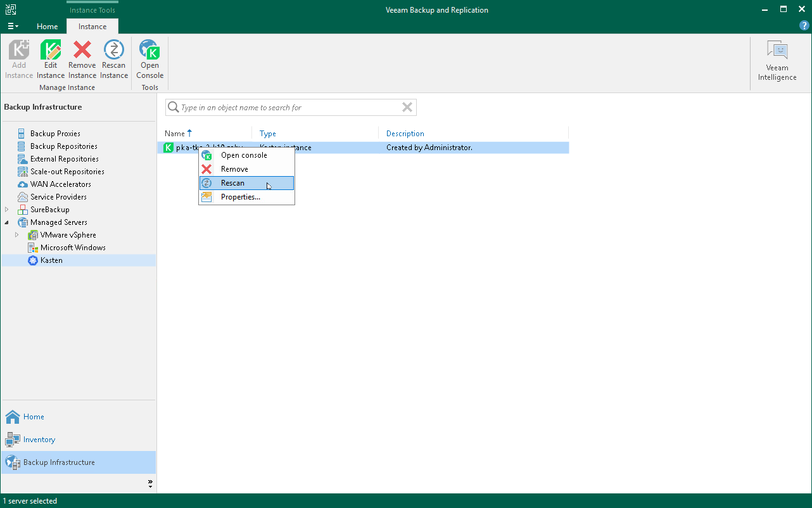Switch to the Inventory view
The width and height of the screenshot is (812, 508).
click(79, 440)
